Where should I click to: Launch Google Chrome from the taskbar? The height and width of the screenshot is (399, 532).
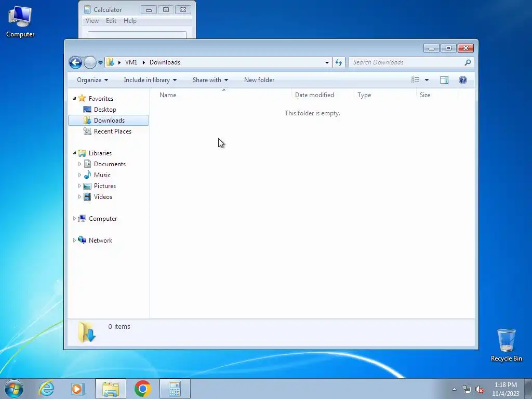point(142,389)
